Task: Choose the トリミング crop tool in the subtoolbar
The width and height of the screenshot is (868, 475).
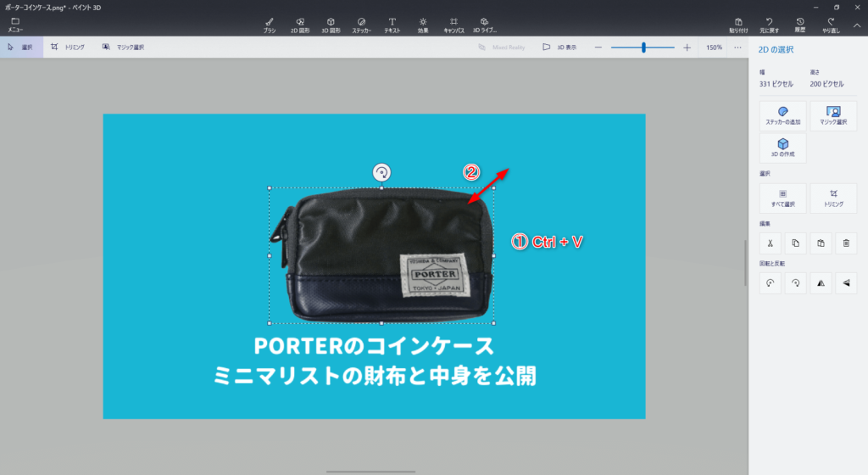Action: pyautogui.click(x=68, y=47)
